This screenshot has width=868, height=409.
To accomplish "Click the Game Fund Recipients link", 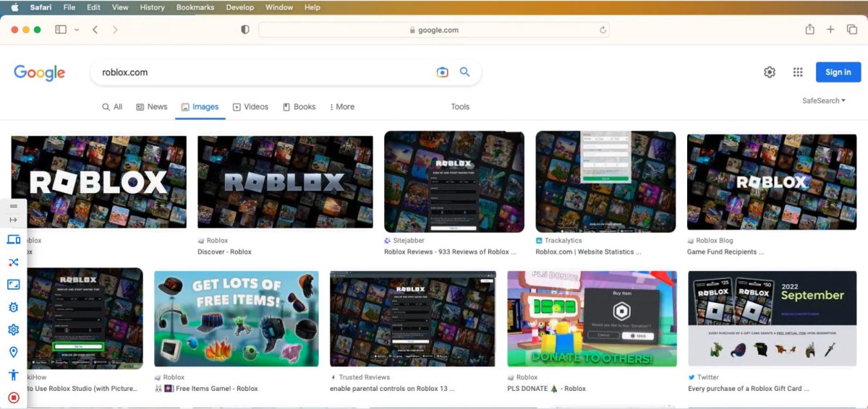I will click(x=726, y=252).
